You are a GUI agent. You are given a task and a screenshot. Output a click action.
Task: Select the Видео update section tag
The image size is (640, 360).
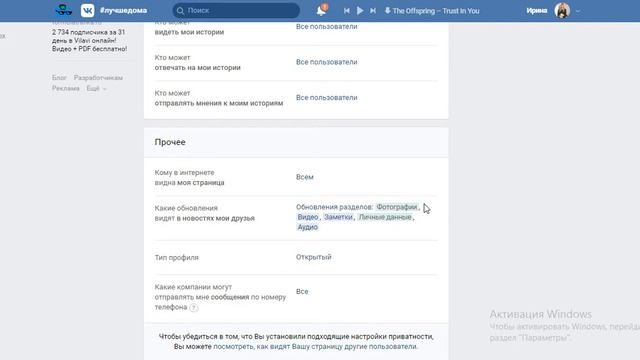(x=307, y=217)
